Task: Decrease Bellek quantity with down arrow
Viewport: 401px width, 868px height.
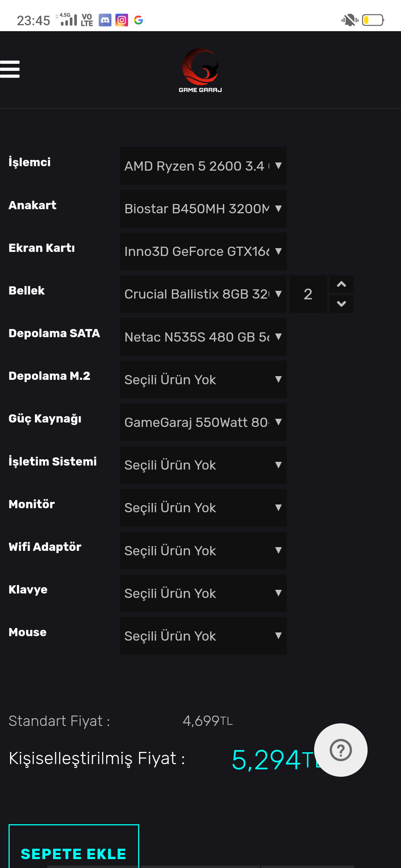Action: point(341,304)
